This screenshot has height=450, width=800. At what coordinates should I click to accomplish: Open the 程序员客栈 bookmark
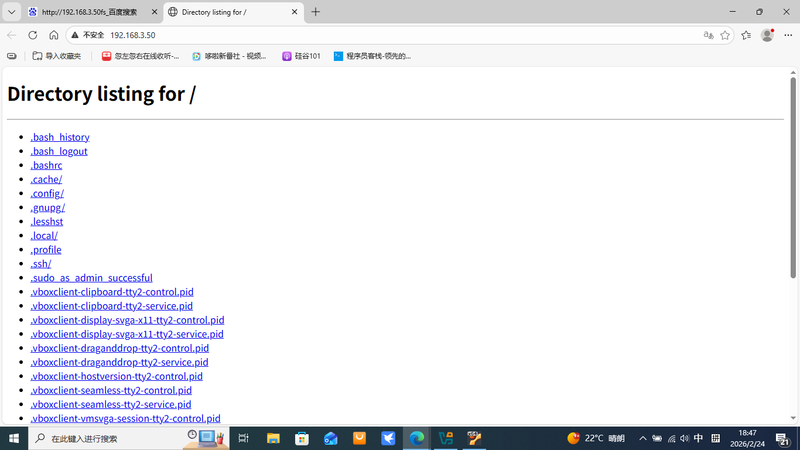click(x=372, y=56)
